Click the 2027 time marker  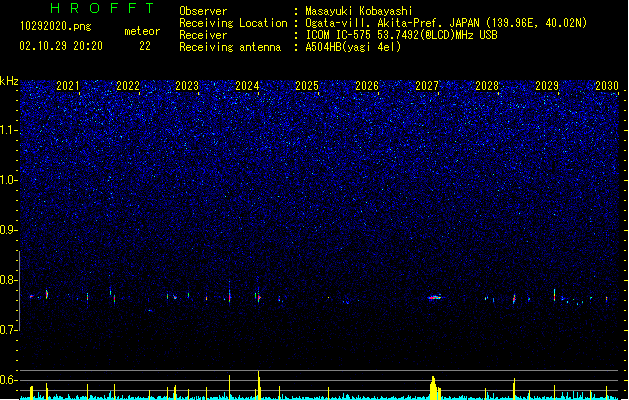click(427, 86)
